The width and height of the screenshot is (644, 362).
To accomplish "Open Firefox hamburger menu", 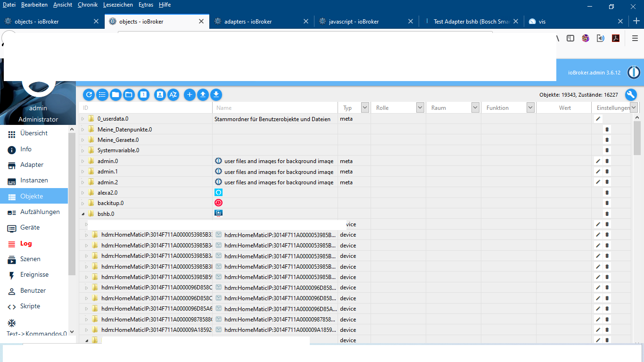I will 635,38.
